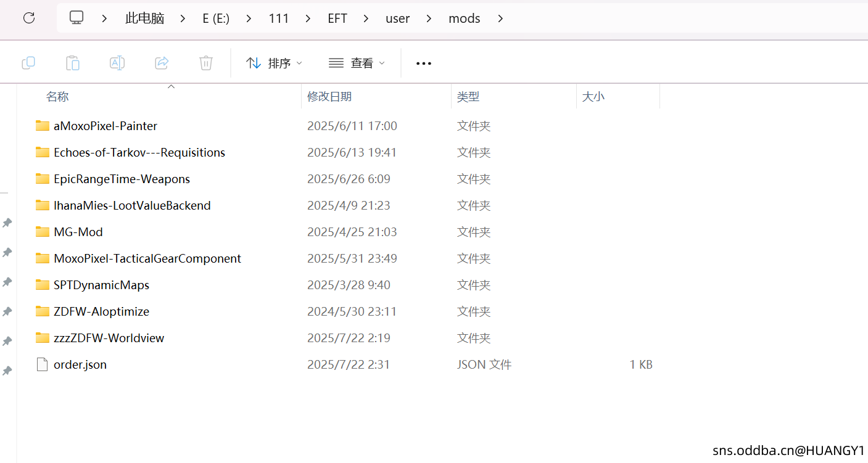Click the Echoes-of-Tarkov---Requisitions folder icon
The height and width of the screenshot is (463, 868).
click(43, 152)
